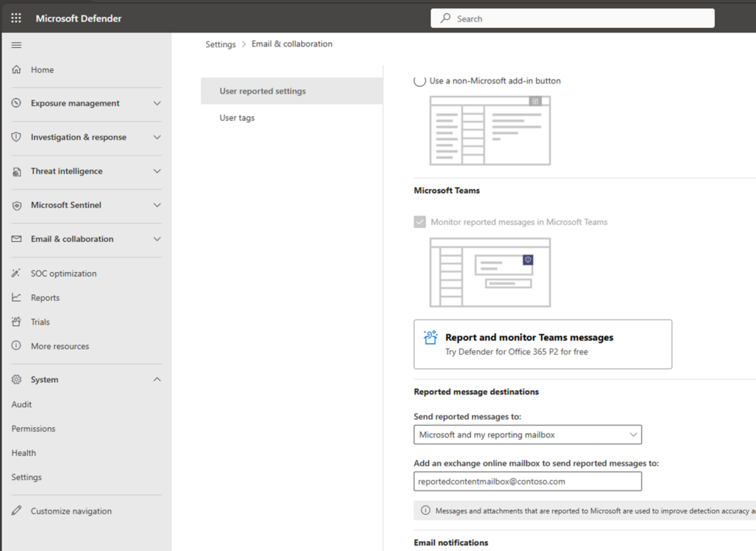
Task: Click Customize navigation link
Action: (72, 511)
